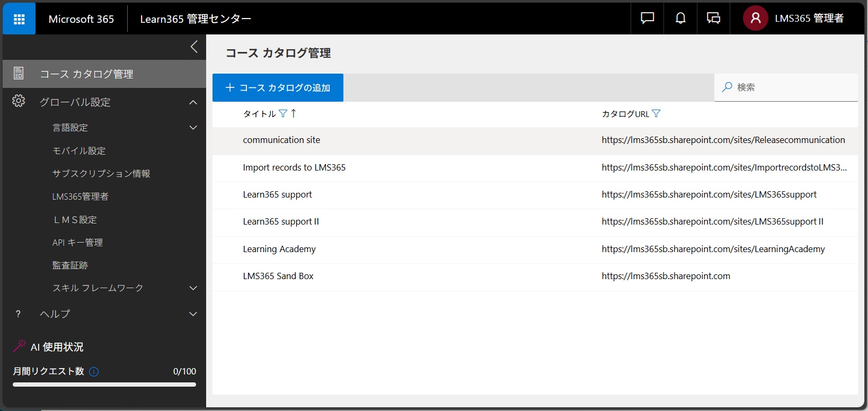Image resolution: width=868 pixels, height=411 pixels.
Task: Open モバイル設定 menu item
Action: [79, 151]
